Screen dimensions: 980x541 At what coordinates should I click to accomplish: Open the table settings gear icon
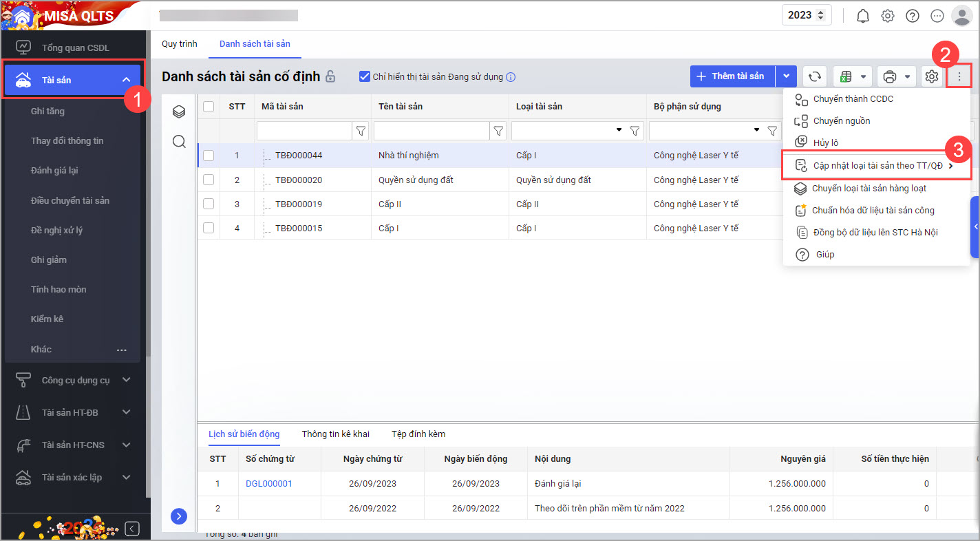pos(932,76)
